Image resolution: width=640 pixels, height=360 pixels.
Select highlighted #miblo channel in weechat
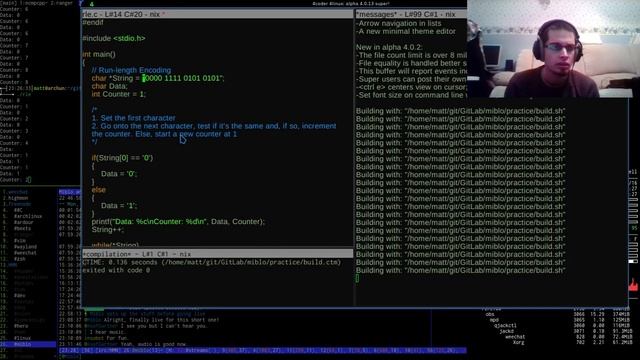click(28, 344)
